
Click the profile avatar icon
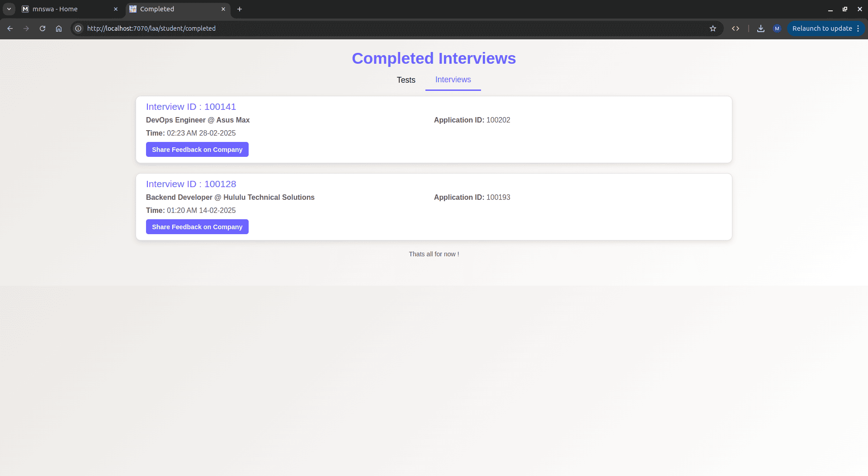(777, 28)
